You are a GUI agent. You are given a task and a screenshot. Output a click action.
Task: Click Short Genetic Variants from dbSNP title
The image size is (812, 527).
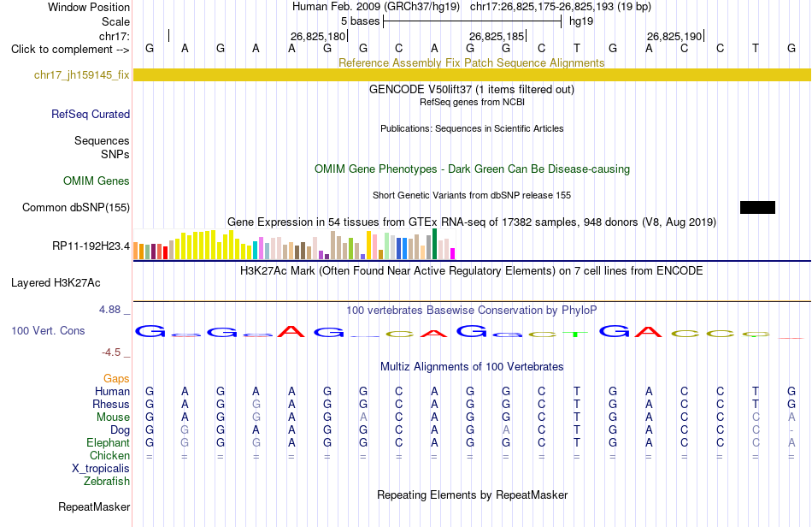click(x=471, y=195)
